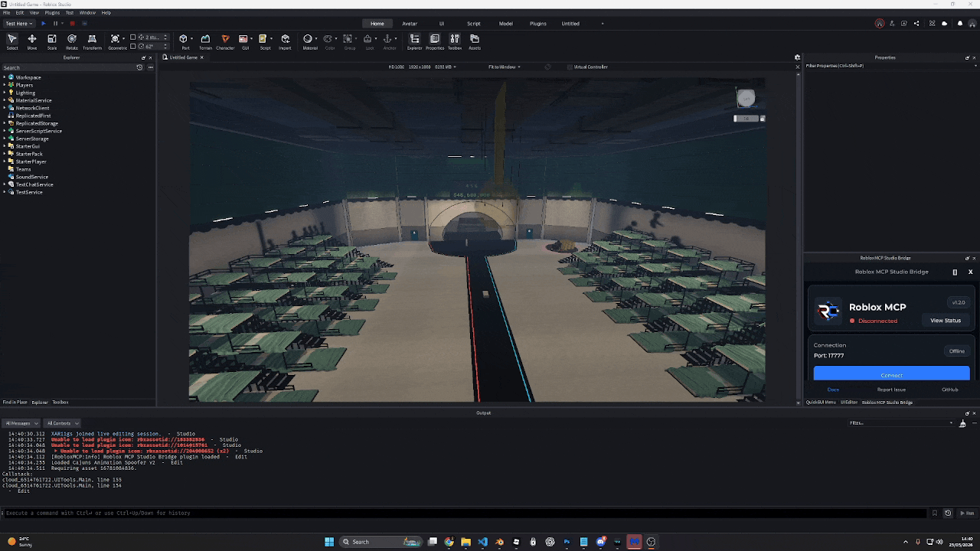The image size is (980, 551).
Task: Open the All Messages filter dropdown
Action: 21,423
